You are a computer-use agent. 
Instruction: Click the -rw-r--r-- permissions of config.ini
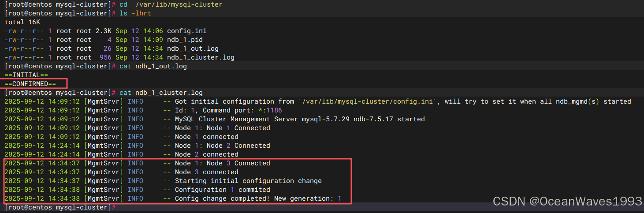24,31
